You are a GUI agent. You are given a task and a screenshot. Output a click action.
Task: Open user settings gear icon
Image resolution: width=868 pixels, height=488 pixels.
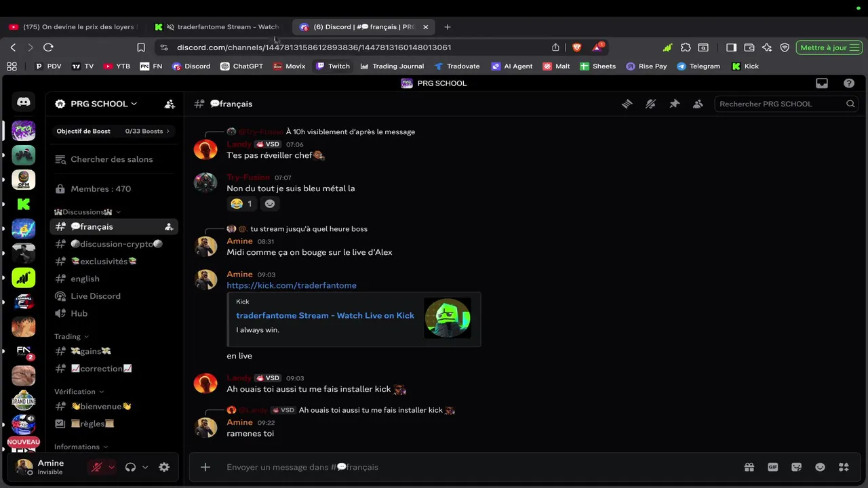[163, 467]
